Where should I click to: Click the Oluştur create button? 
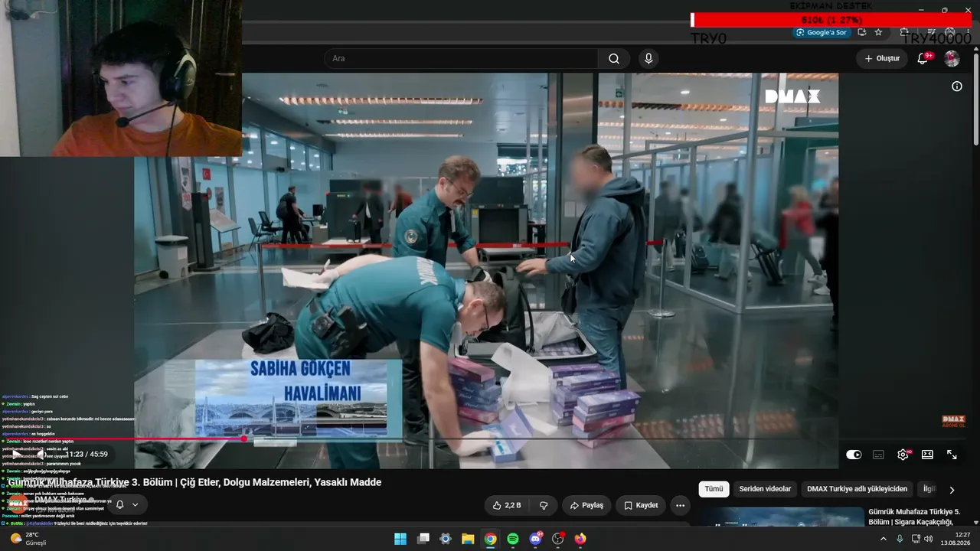coord(882,59)
